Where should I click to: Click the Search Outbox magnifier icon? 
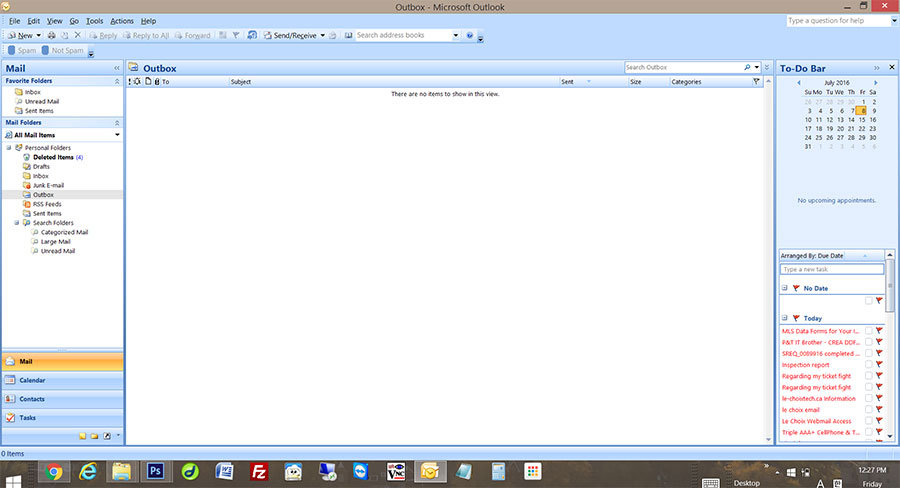[747, 68]
